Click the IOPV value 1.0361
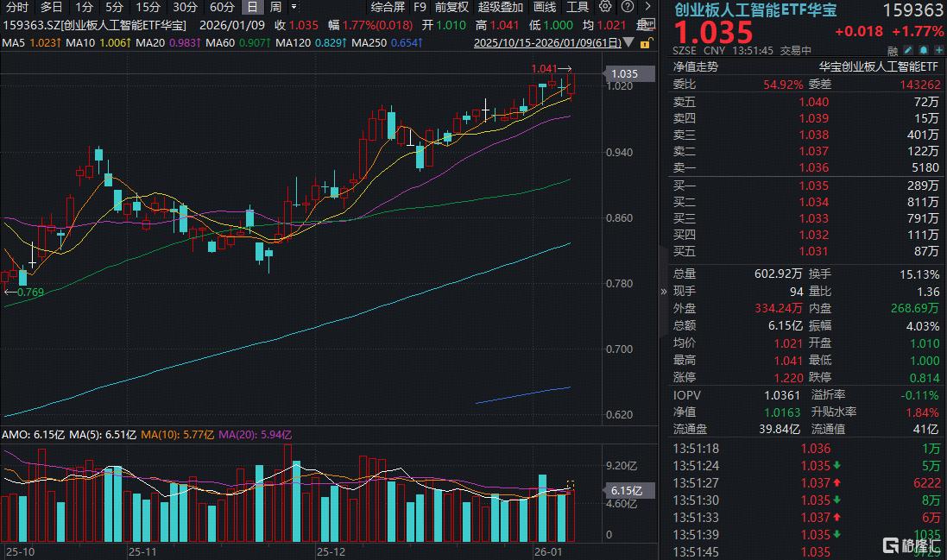Screen dimensions: 947x560 click(x=782, y=395)
